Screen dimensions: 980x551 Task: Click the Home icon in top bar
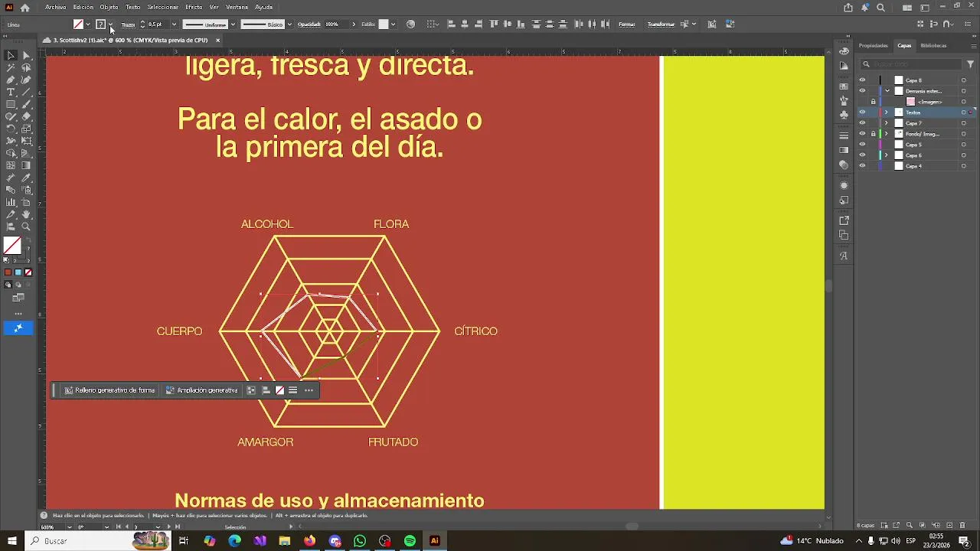25,8
